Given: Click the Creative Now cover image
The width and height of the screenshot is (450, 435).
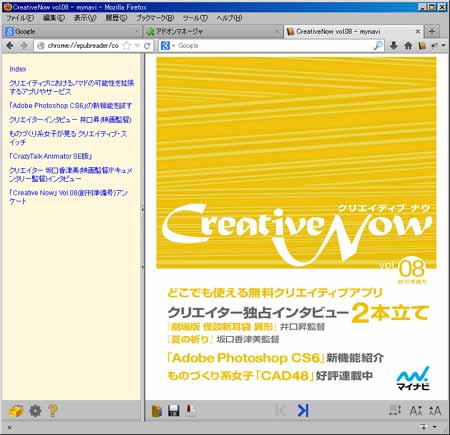Looking at the screenshot, I should pyautogui.click(x=296, y=163).
